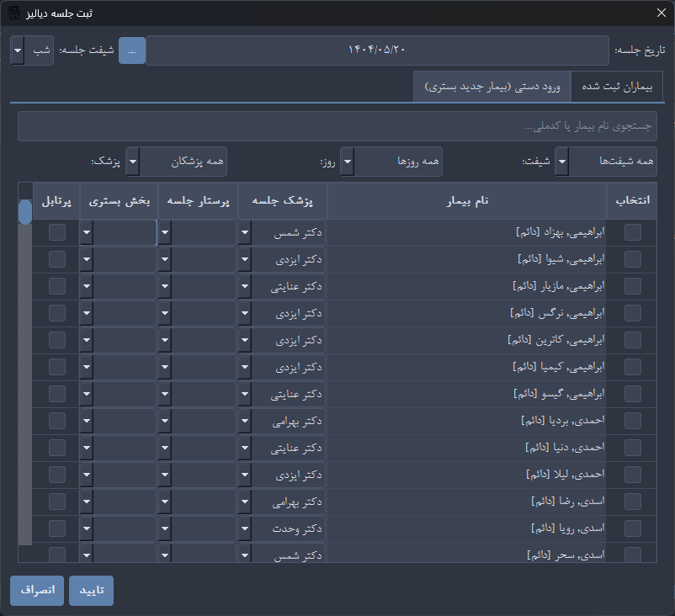Select patient احمدی, دنیا checkbox

tap(632, 448)
